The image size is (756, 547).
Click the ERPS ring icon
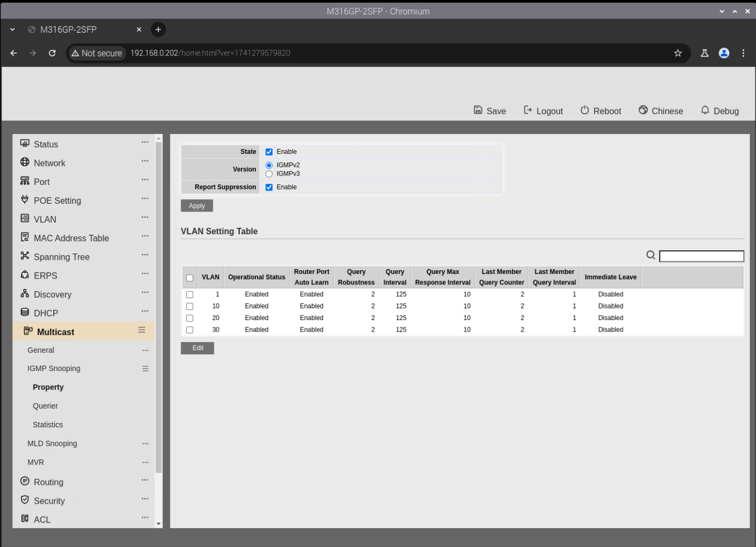coord(25,275)
